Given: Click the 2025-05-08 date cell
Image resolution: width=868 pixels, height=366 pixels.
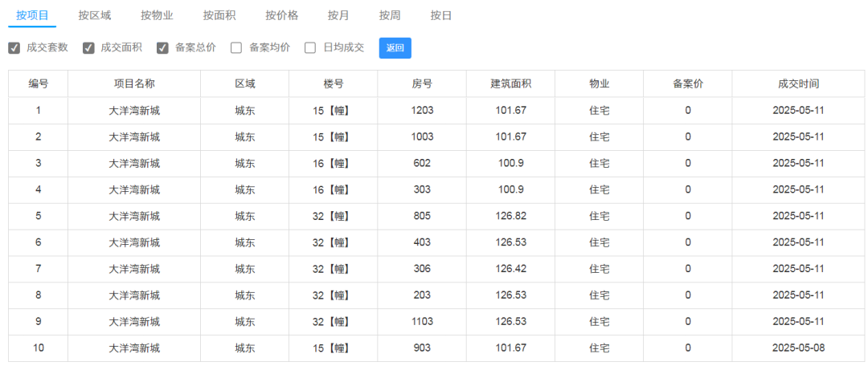Looking at the screenshot, I should tap(799, 348).
